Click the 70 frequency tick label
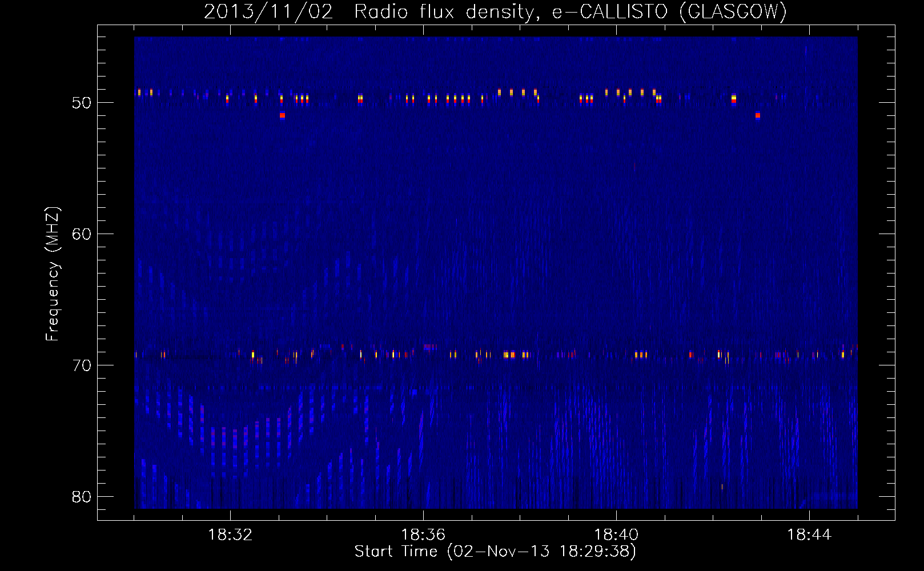The image size is (924, 571). [x=82, y=365]
